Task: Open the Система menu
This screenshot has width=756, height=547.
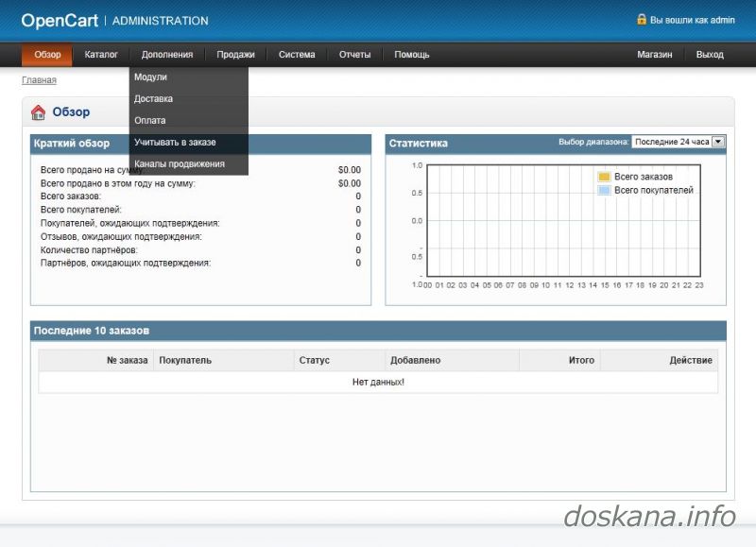Action: [297, 55]
